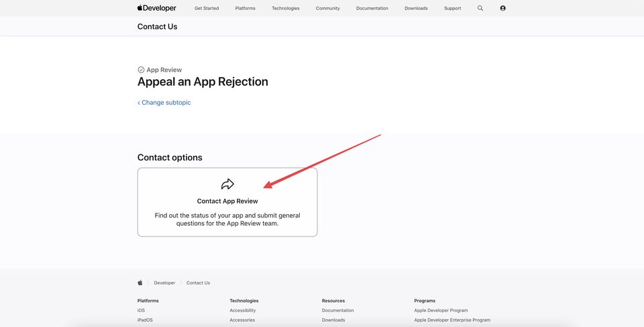This screenshot has width=644, height=327.
Task: Click the 'Find out the status' description text
Action: (227, 220)
